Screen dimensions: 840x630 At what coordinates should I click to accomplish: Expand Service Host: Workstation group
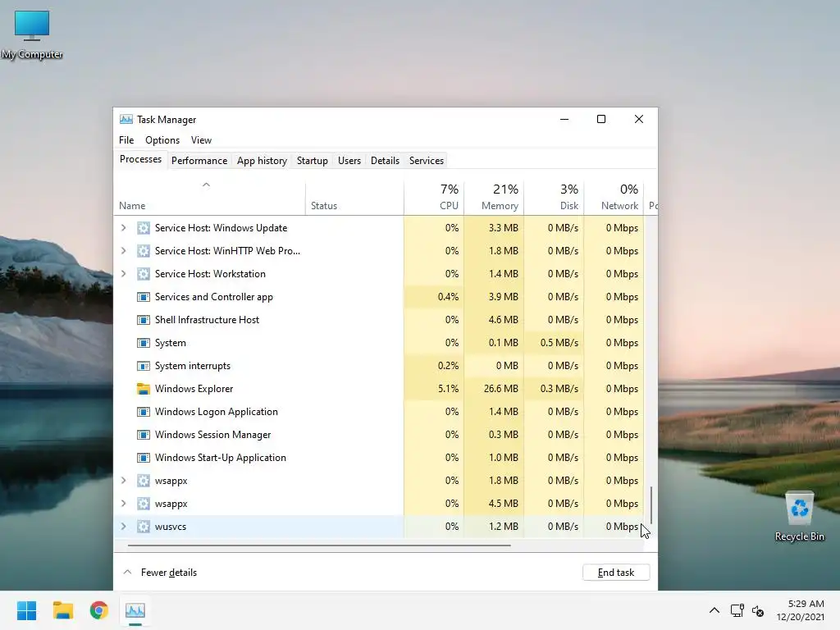click(124, 274)
